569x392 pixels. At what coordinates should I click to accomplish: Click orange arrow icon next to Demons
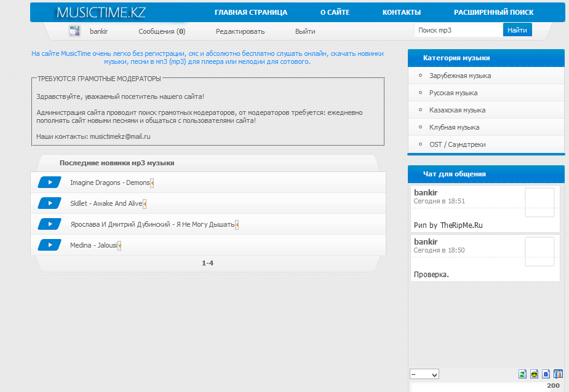tap(152, 183)
